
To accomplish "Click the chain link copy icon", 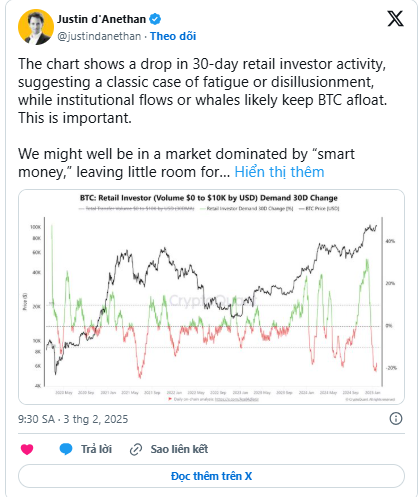I will (136, 450).
